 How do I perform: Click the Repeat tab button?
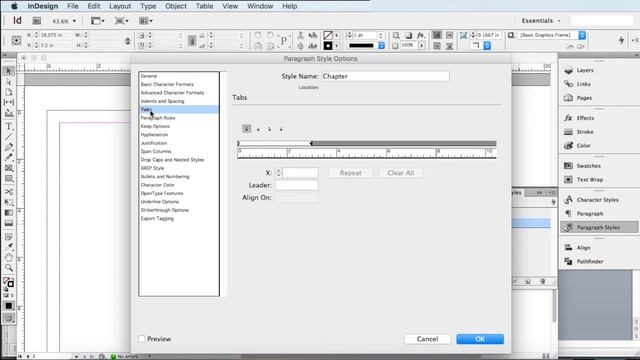[x=351, y=173]
